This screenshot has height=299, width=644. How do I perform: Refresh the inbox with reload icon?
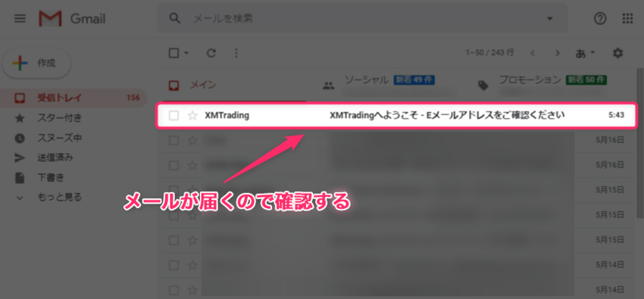point(211,53)
